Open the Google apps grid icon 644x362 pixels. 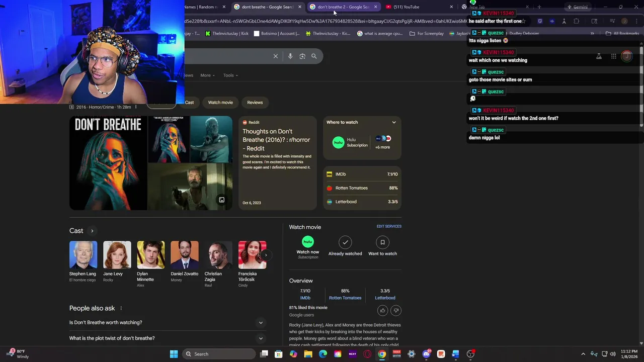coord(614,56)
